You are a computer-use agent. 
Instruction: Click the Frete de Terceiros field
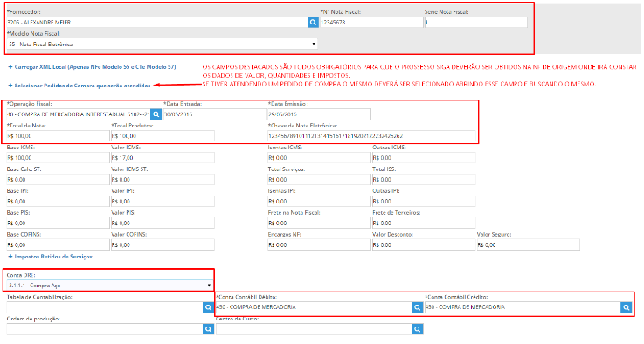424,223
